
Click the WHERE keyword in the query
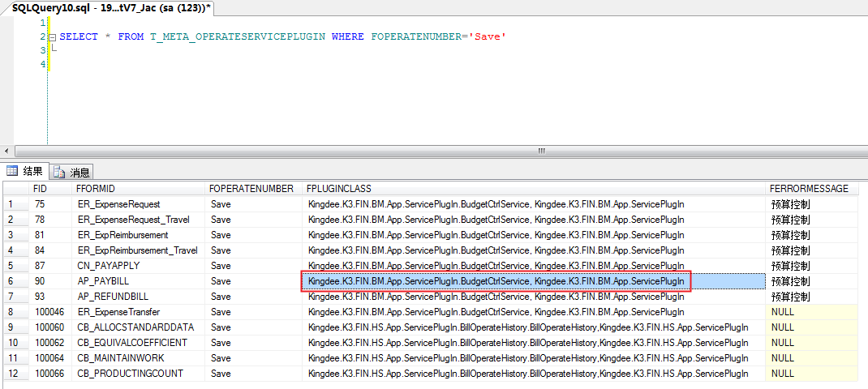pyautogui.click(x=348, y=37)
